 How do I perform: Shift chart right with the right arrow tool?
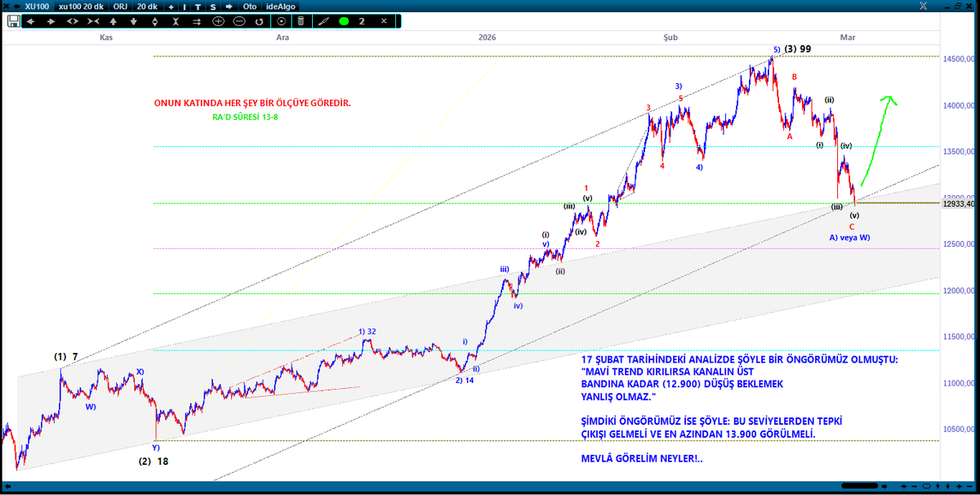(51, 21)
